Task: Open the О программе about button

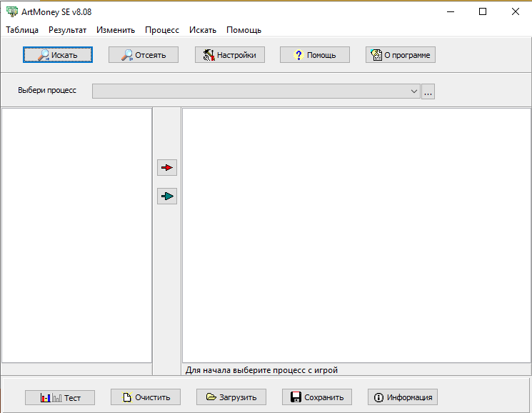Action: pyautogui.click(x=401, y=54)
